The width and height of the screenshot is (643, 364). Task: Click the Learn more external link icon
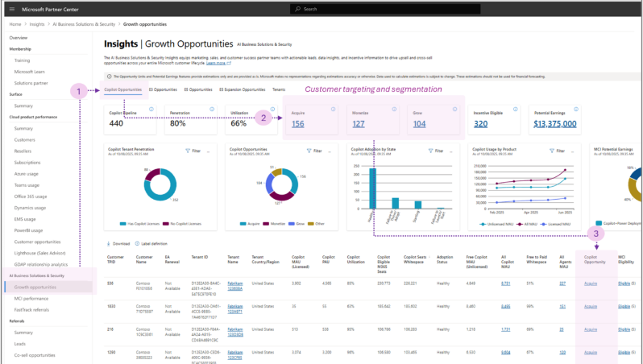click(229, 62)
